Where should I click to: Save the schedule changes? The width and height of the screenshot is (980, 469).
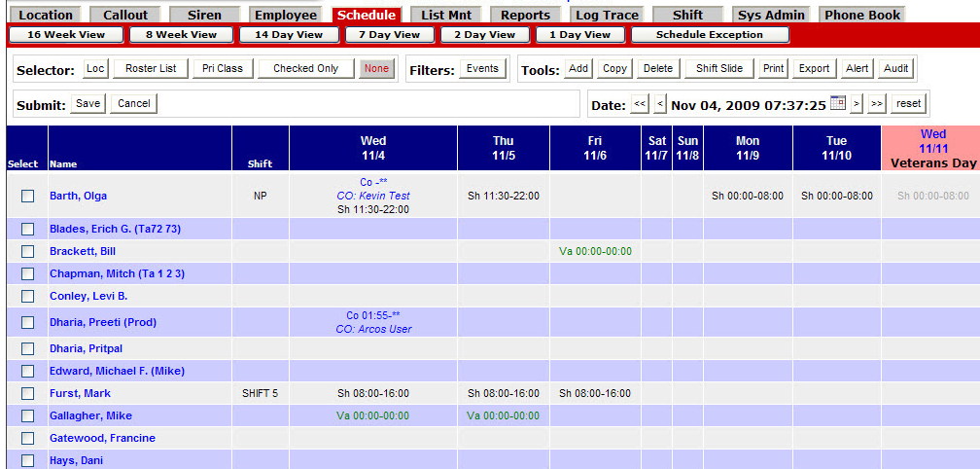point(88,104)
